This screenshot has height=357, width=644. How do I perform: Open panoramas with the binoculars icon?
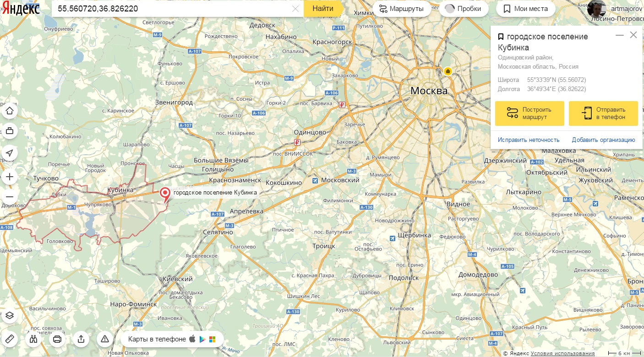click(33, 339)
